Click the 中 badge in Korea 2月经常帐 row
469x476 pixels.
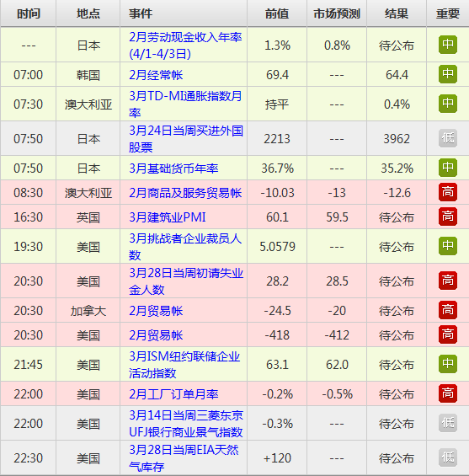tap(447, 74)
